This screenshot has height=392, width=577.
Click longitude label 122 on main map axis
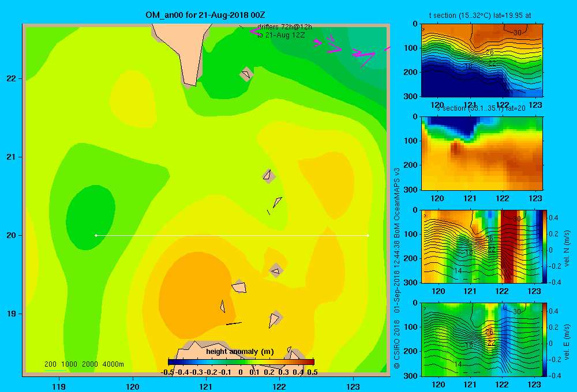click(x=280, y=386)
